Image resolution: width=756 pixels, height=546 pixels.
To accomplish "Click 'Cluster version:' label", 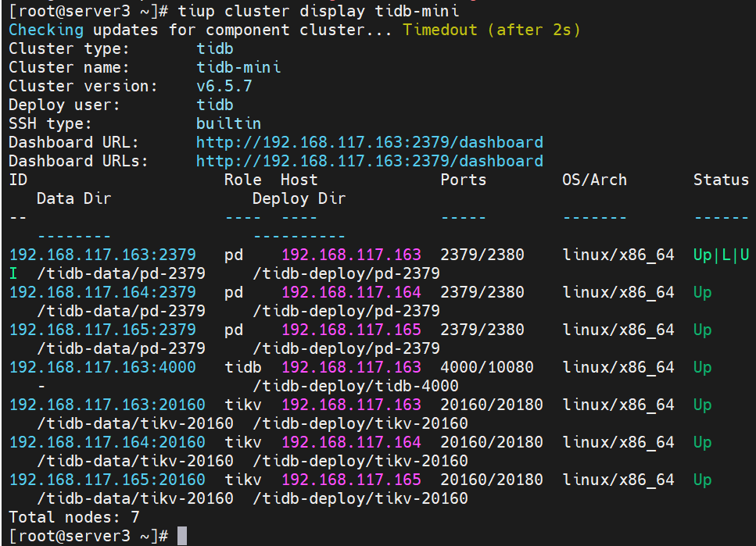I will [x=84, y=86].
